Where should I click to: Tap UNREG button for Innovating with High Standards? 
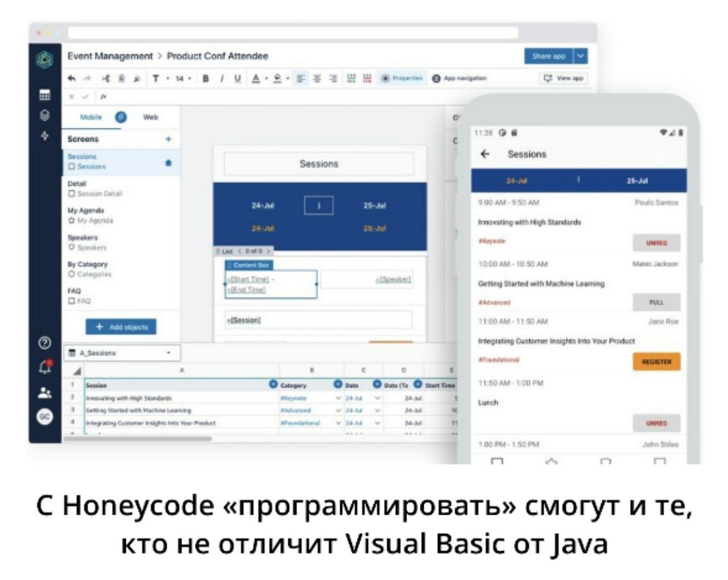(x=656, y=243)
